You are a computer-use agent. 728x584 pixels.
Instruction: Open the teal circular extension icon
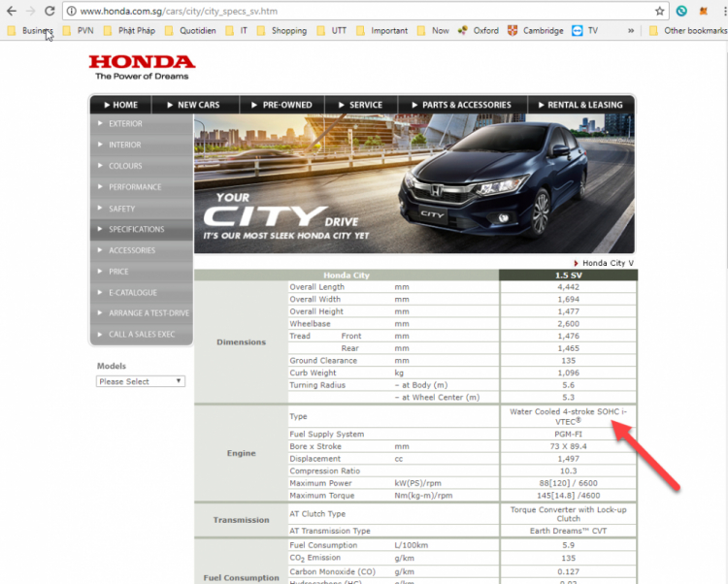tap(681, 11)
